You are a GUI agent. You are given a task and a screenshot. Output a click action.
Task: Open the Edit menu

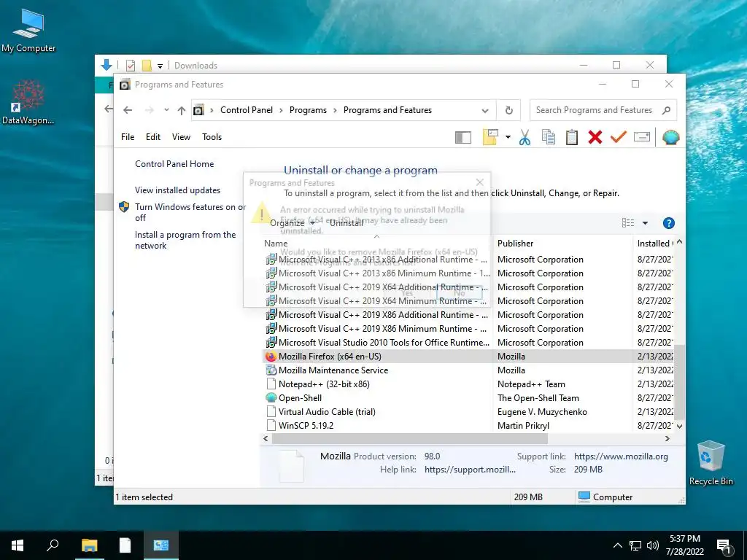click(x=153, y=137)
